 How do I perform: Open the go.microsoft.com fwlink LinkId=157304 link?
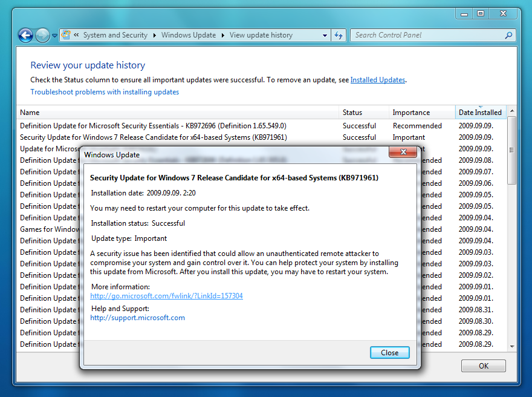(x=166, y=296)
